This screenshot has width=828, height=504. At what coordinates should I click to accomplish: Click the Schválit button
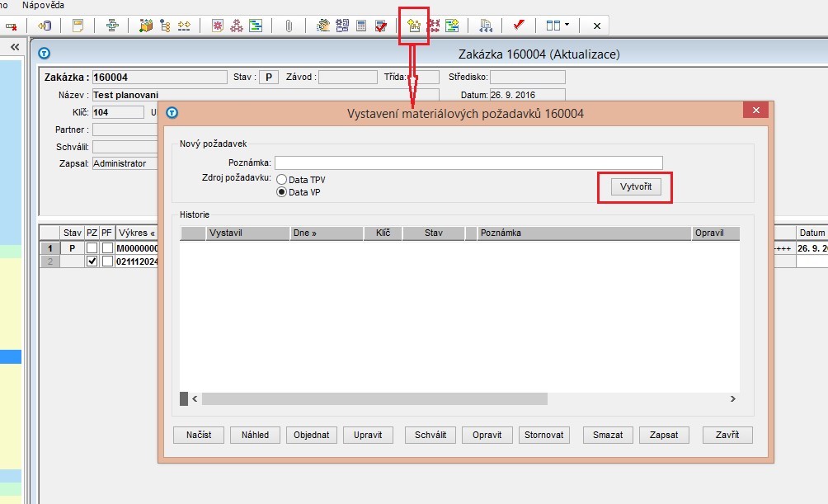(x=430, y=435)
